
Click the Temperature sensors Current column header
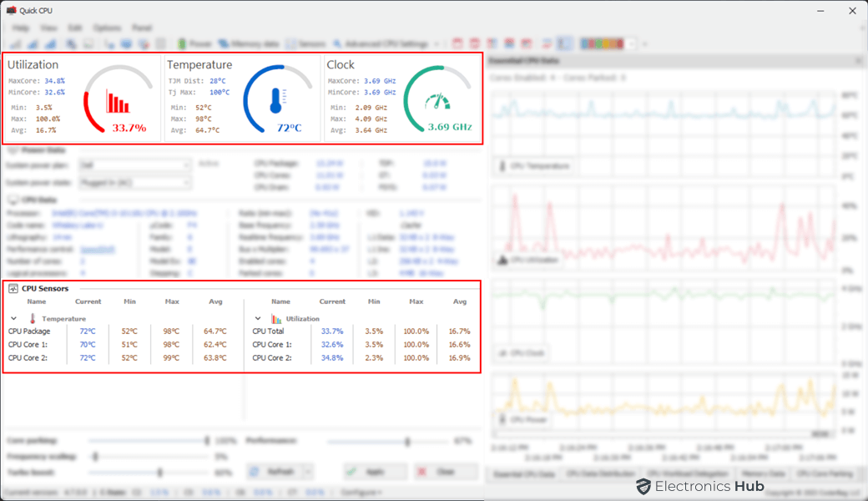(x=88, y=301)
